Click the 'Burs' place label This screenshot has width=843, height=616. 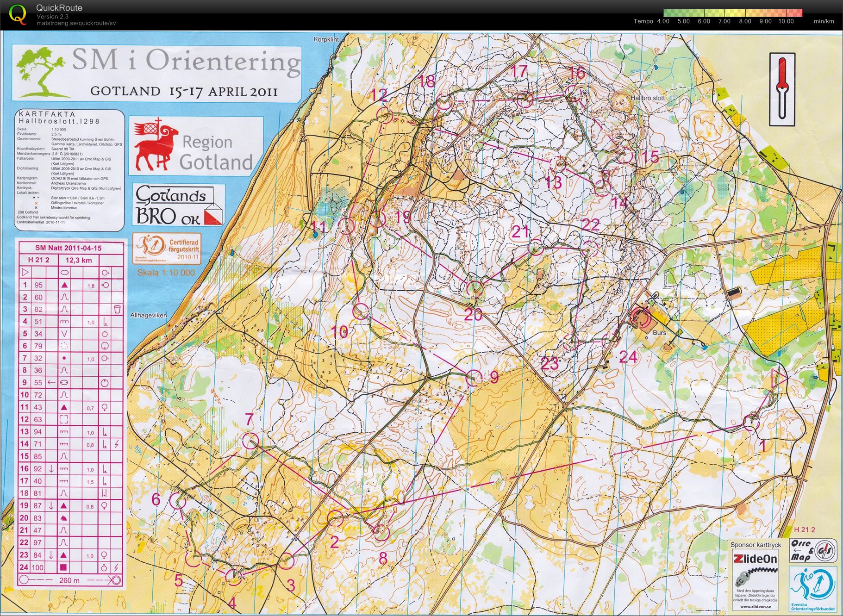(x=659, y=333)
